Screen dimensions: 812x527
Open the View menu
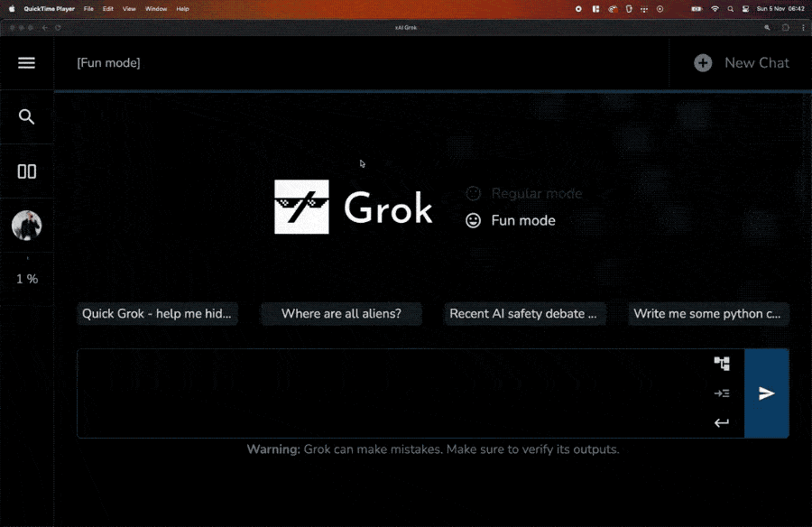point(129,9)
